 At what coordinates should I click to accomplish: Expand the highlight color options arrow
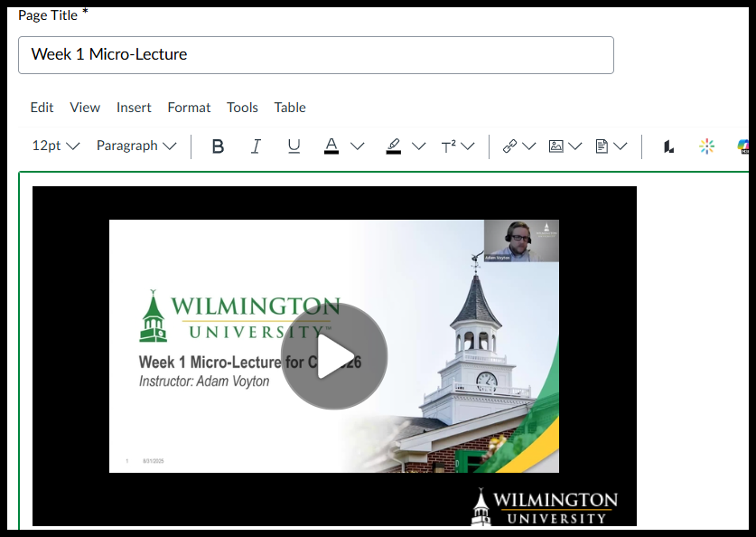click(419, 146)
